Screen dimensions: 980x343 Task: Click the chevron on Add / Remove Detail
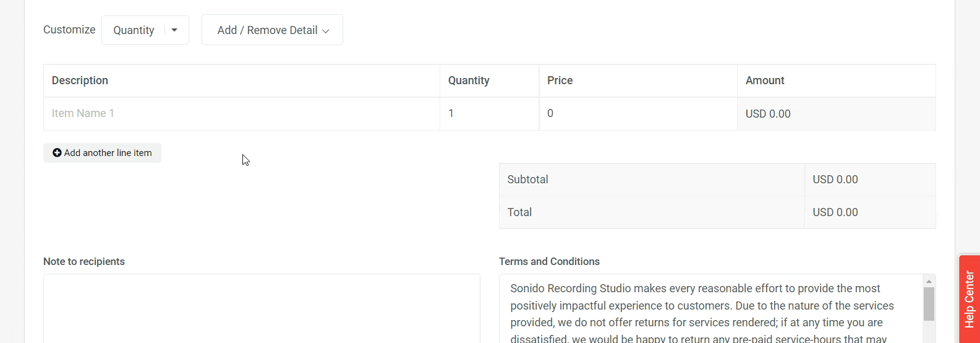(326, 31)
